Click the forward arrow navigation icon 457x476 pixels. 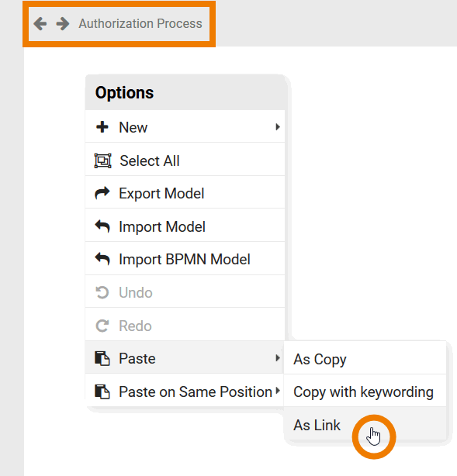[x=63, y=24]
